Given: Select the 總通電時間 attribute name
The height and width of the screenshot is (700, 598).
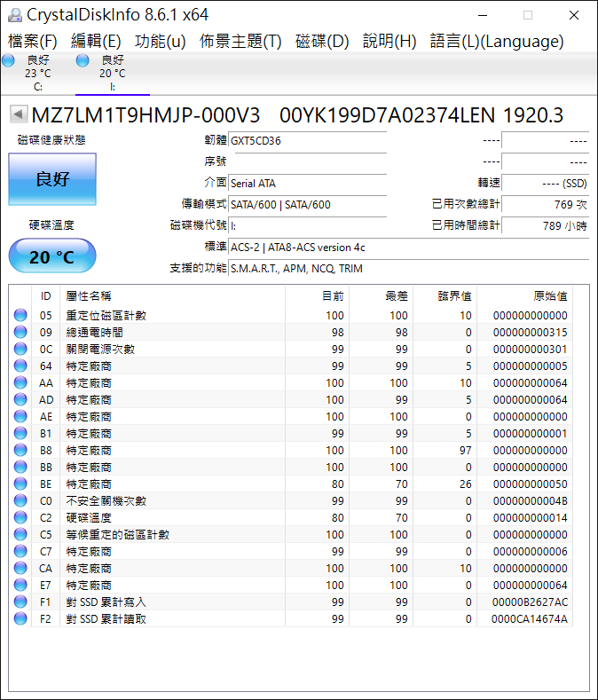Looking at the screenshot, I should (x=94, y=332).
